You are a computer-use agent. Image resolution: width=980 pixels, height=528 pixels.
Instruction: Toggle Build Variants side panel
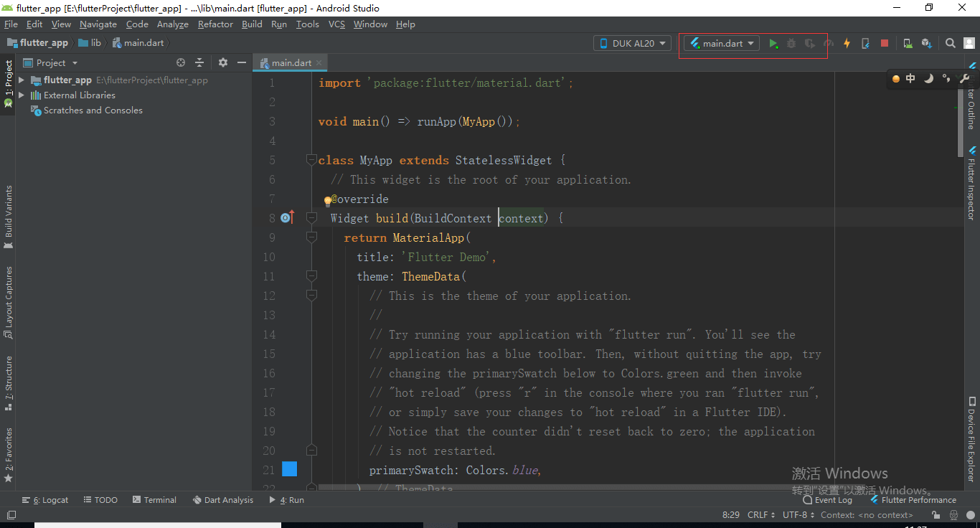click(9, 217)
